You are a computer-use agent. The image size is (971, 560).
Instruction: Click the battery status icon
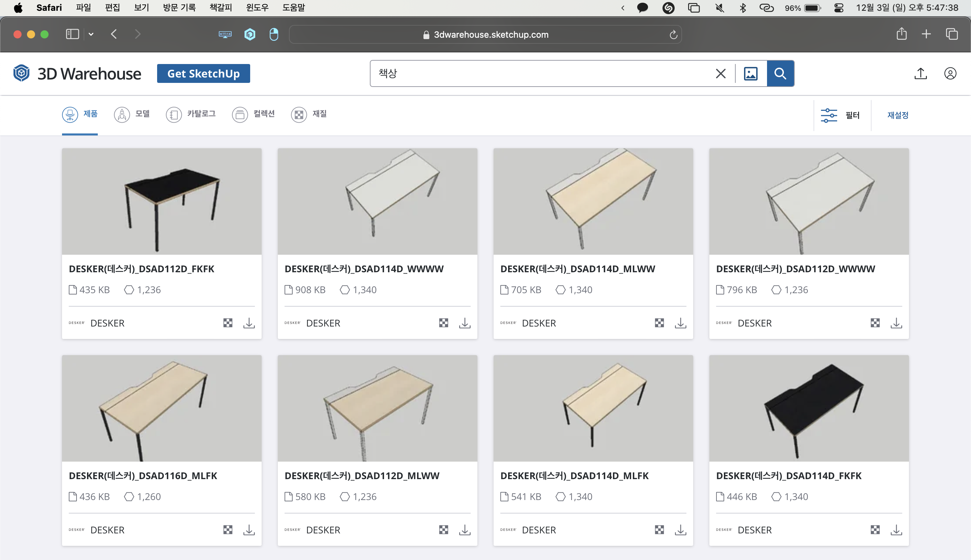[813, 8]
